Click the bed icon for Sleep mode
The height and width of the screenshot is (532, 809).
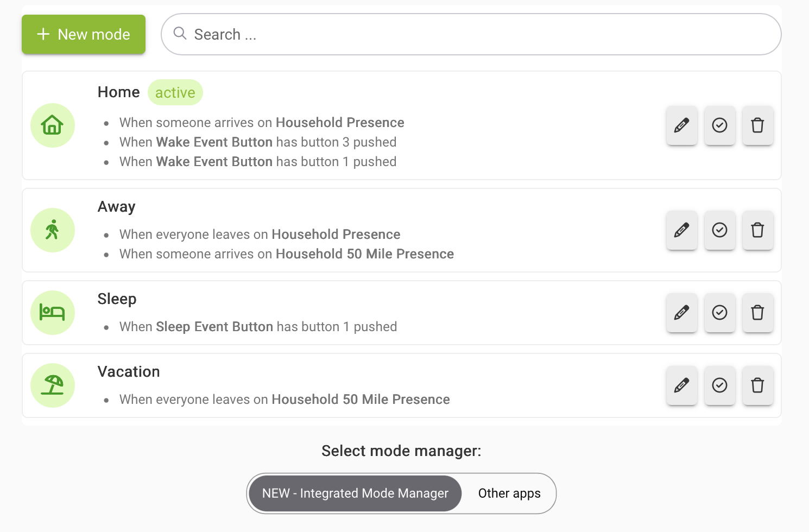click(x=53, y=313)
